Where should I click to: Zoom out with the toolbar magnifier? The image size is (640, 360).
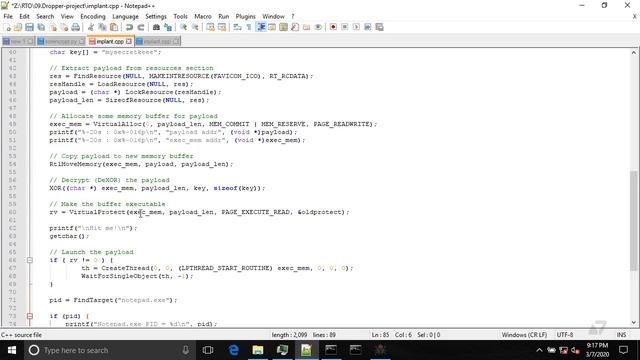tap(195, 27)
